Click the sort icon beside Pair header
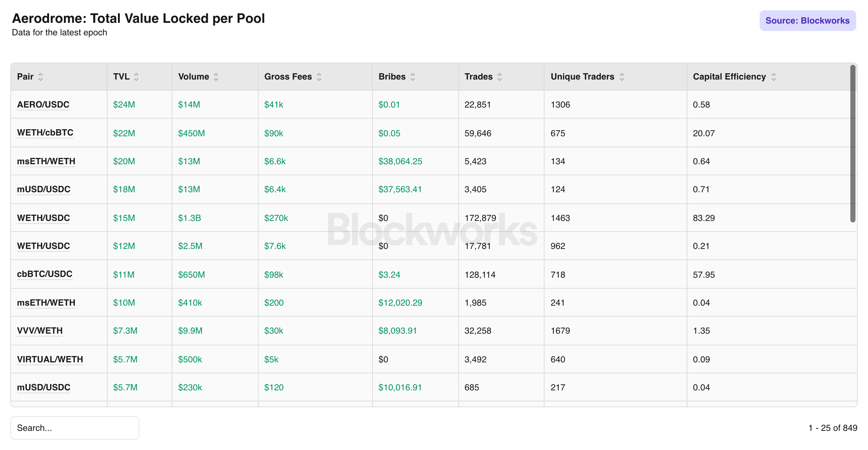 pyautogui.click(x=41, y=77)
